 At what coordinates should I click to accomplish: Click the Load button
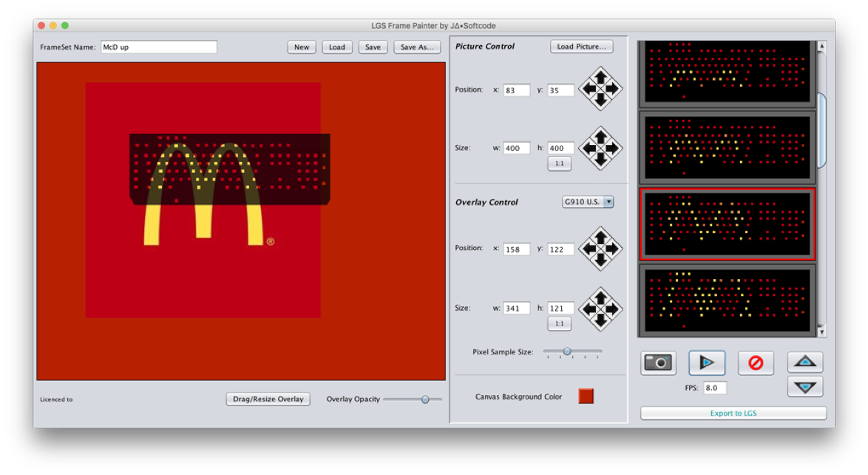click(337, 47)
